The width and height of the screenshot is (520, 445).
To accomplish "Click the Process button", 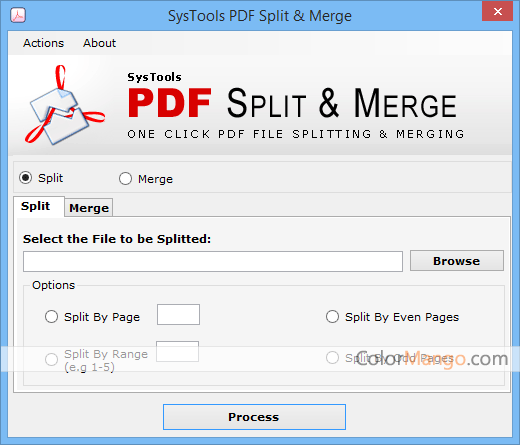I will point(254,417).
